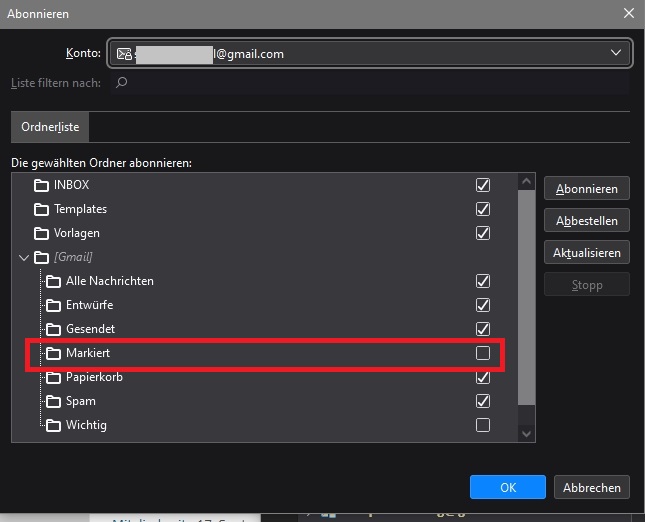The height and width of the screenshot is (522, 645).
Task: Click the Vorlagen folder icon
Action: click(x=41, y=233)
